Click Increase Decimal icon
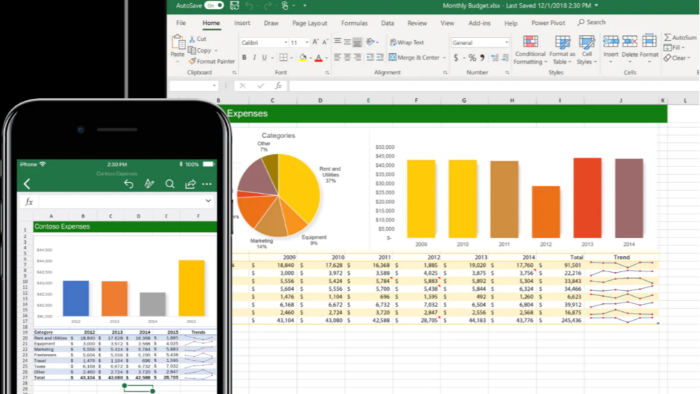700x394 pixels. pos(495,58)
